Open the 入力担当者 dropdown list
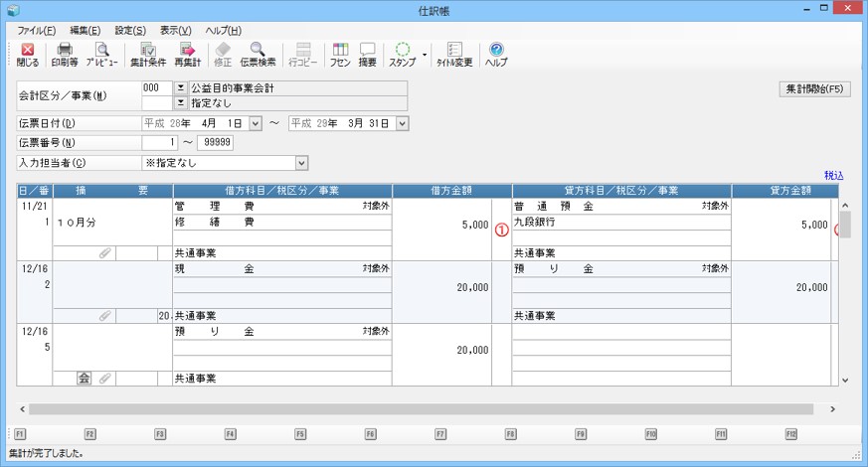The height and width of the screenshot is (467, 868). [301, 162]
